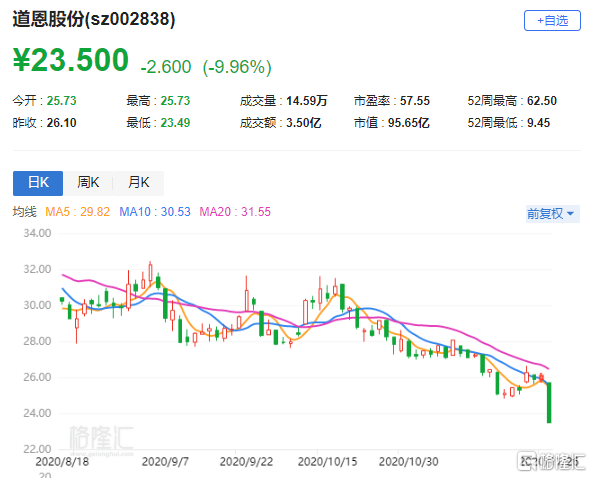Click the 昨收 previous close 26.10
Image resolution: width=592 pixels, height=478 pixels.
pos(61,123)
